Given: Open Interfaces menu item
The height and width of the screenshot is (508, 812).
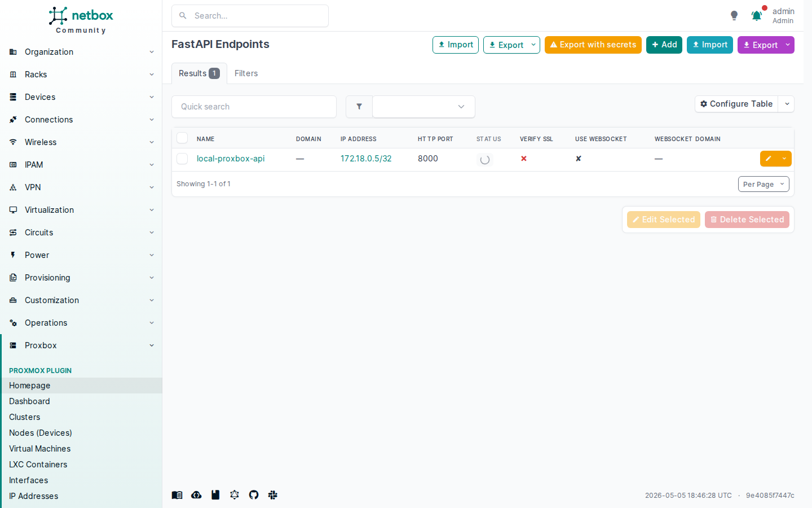Looking at the screenshot, I should [81, 480].
